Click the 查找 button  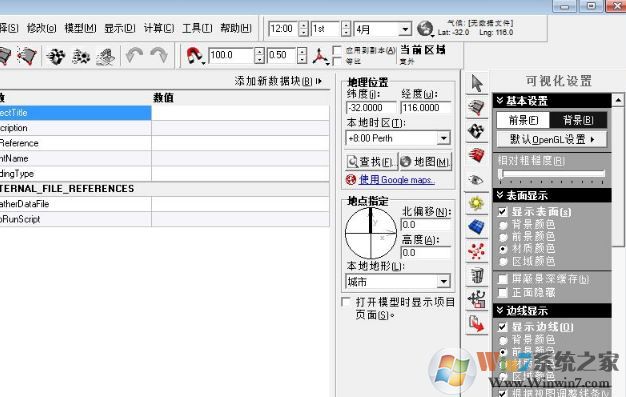tap(371, 161)
